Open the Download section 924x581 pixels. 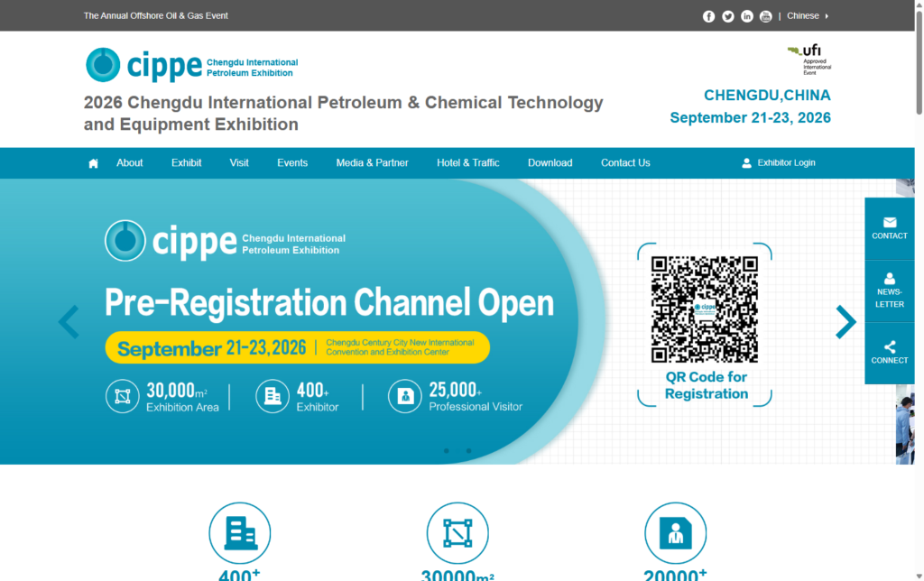pos(550,162)
